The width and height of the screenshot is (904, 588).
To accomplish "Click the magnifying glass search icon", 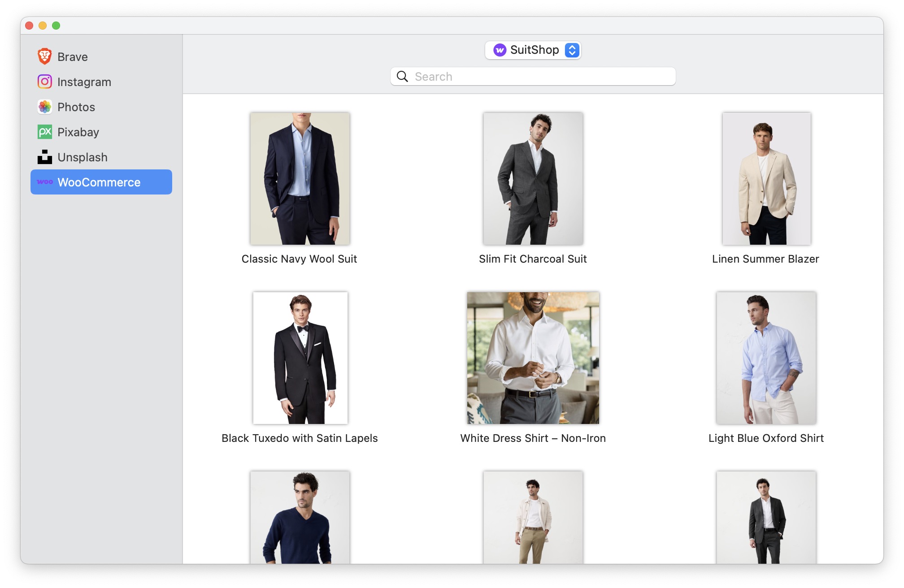I will click(x=402, y=77).
